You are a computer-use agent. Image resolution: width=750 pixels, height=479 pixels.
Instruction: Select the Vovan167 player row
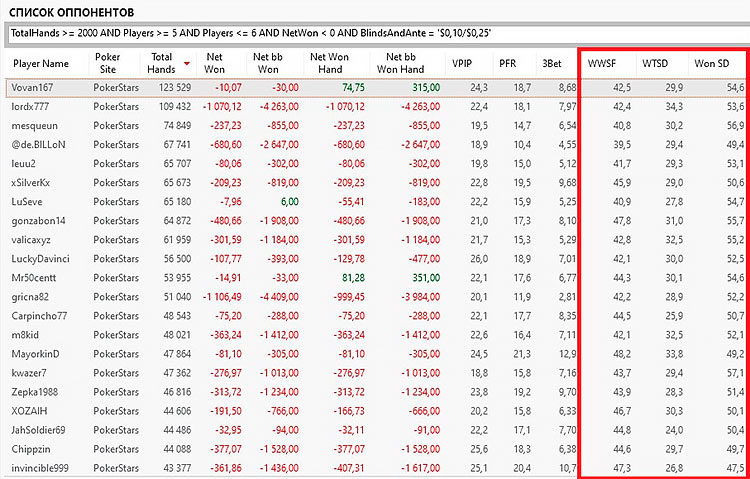(34, 88)
